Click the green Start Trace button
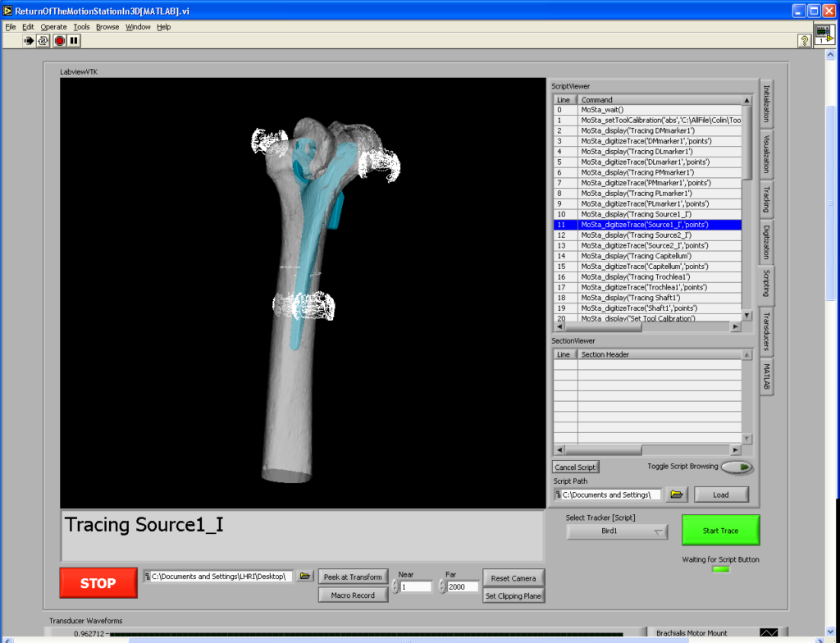The height and width of the screenshot is (643, 840). [720, 531]
